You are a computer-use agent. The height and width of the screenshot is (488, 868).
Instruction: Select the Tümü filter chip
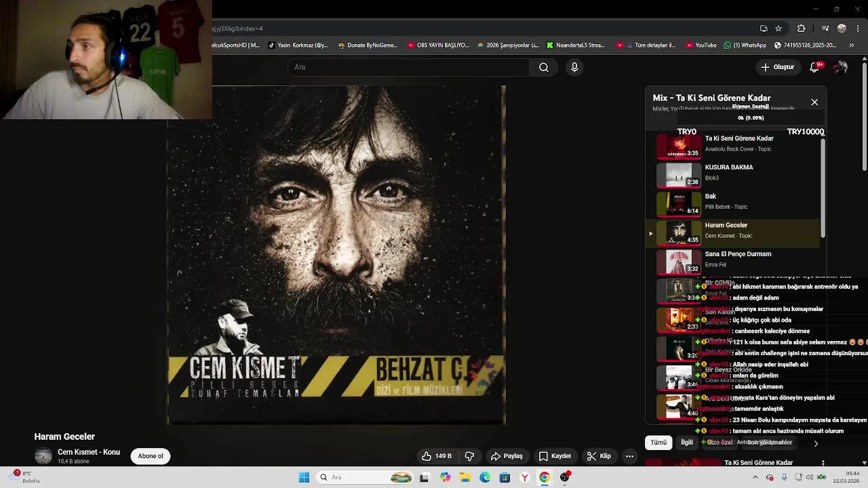point(658,443)
